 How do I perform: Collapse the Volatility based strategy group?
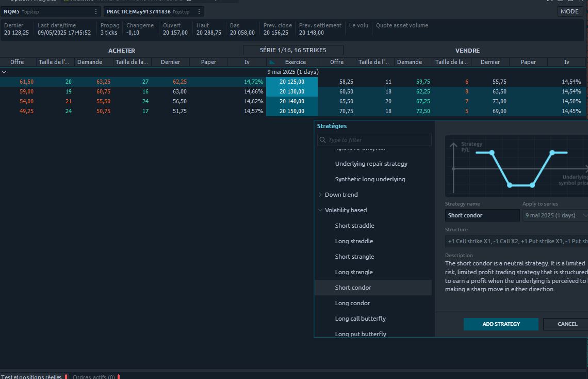pyautogui.click(x=320, y=210)
